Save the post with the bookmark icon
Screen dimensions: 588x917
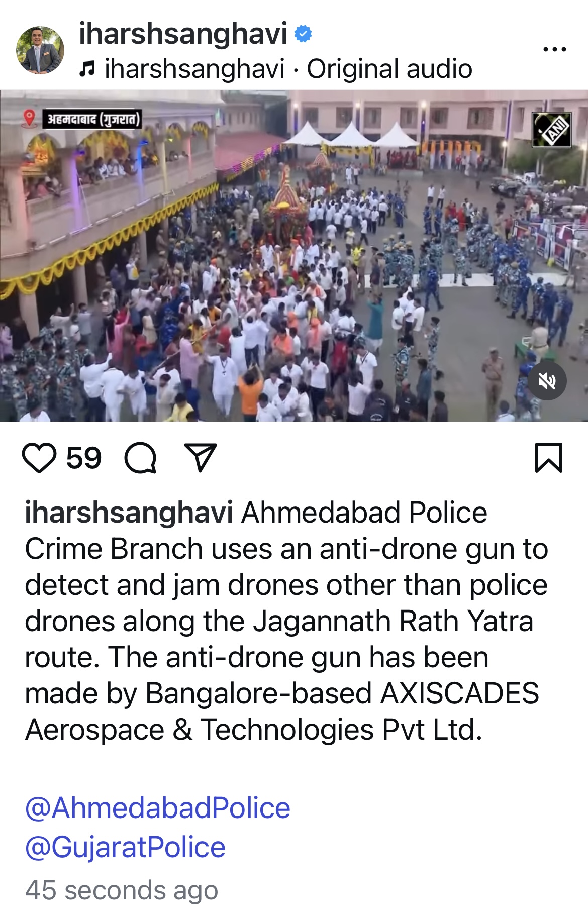pyautogui.click(x=548, y=458)
